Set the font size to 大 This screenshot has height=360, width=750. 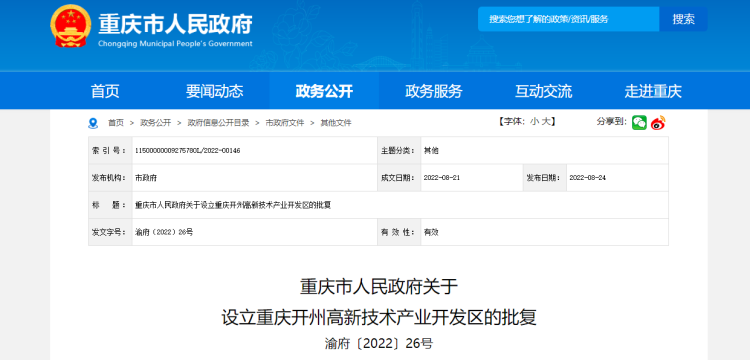pyautogui.click(x=546, y=122)
